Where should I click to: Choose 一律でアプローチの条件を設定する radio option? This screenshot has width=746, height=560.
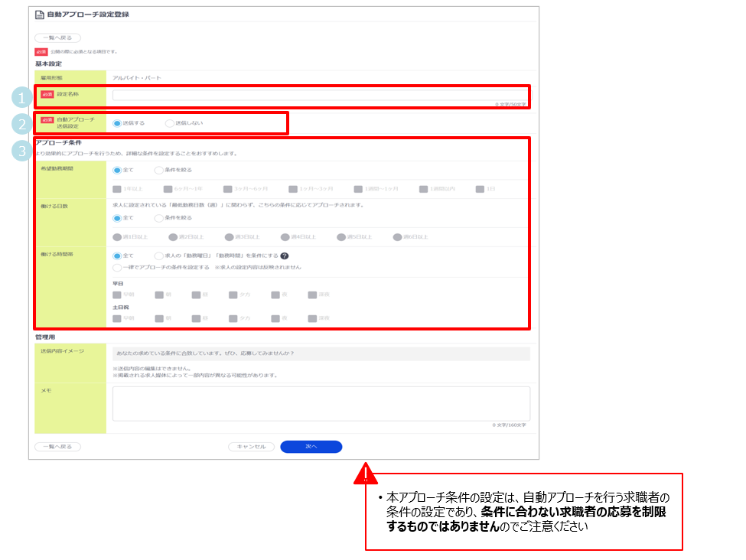click(x=117, y=267)
